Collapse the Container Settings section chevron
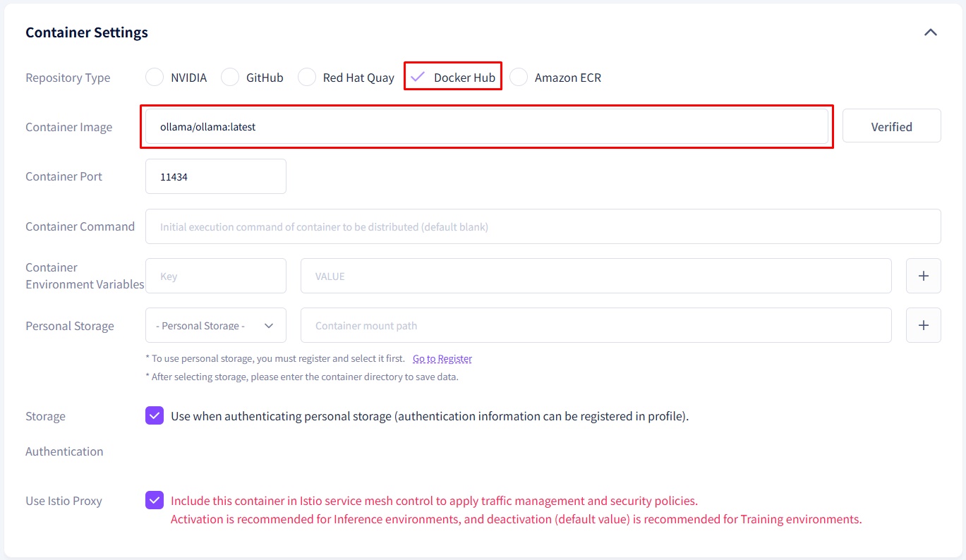The image size is (966, 560). (931, 32)
